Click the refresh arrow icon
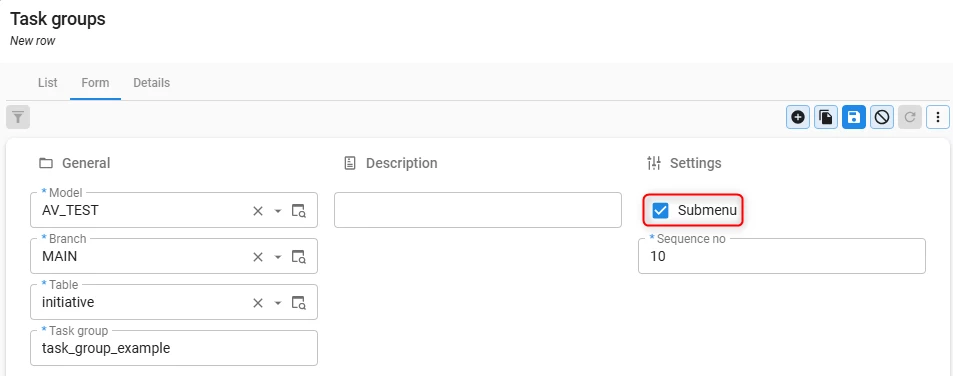Image resolution: width=953 pixels, height=376 pixels. [x=910, y=117]
